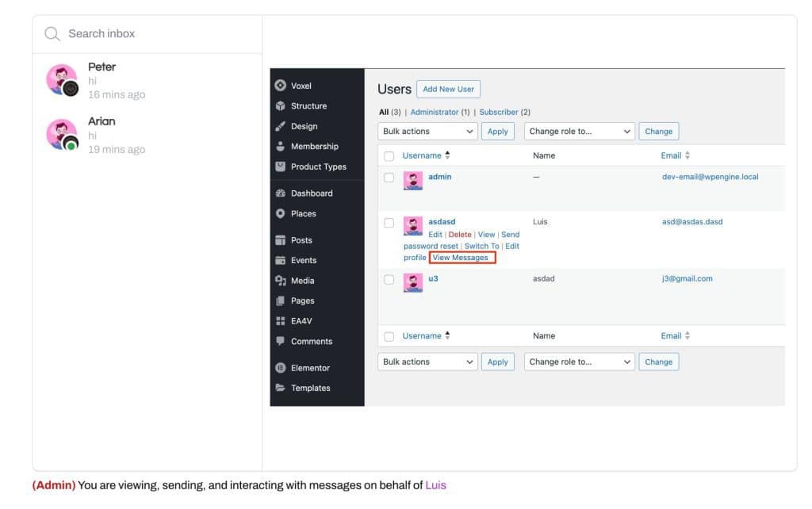Image resolution: width=812 pixels, height=509 pixels.
Task: Open the top Bulk actions dropdown
Action: click(427, 132)
